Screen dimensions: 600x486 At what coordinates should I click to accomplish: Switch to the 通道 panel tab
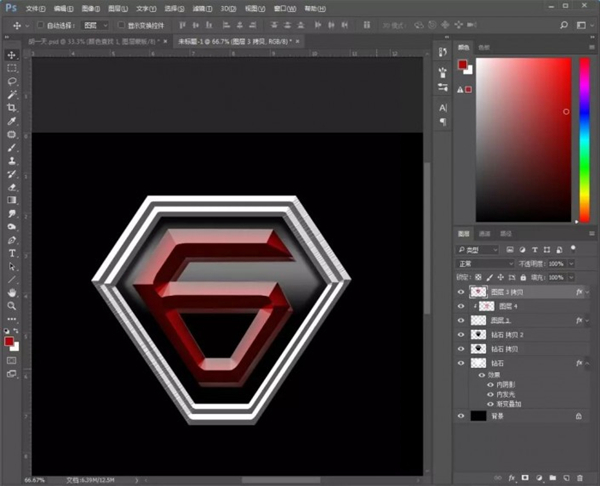[487, 233]
